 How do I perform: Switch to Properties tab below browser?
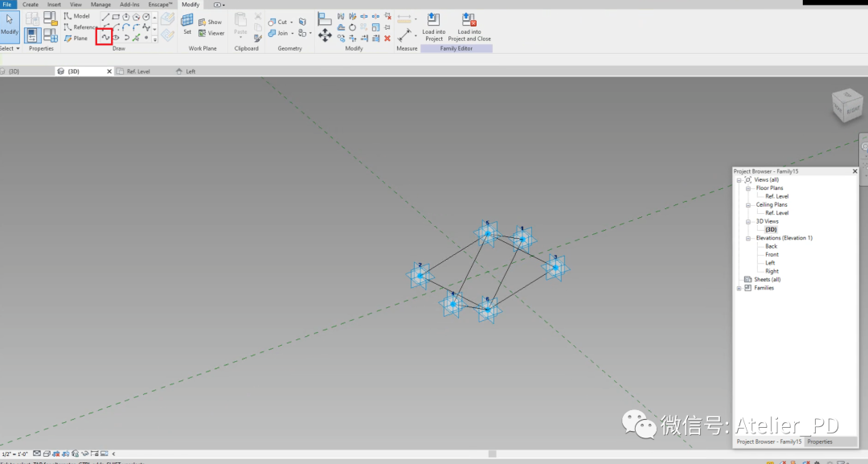(820, 441)
